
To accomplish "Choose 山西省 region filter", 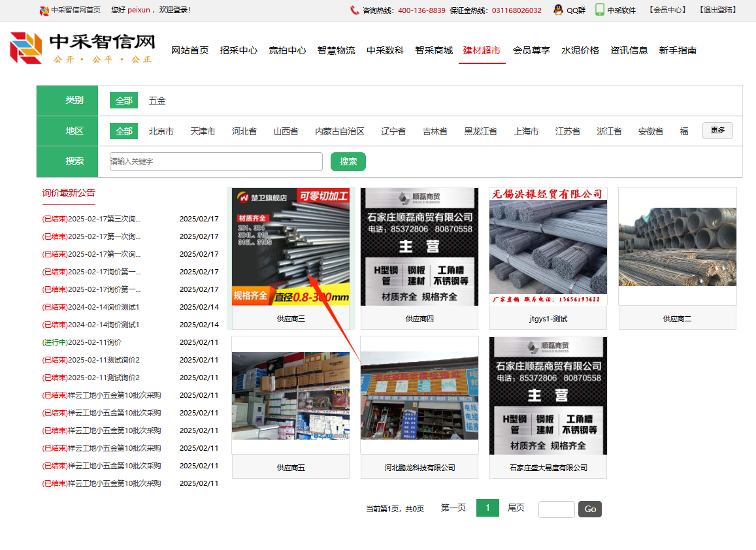I will 286,131.
